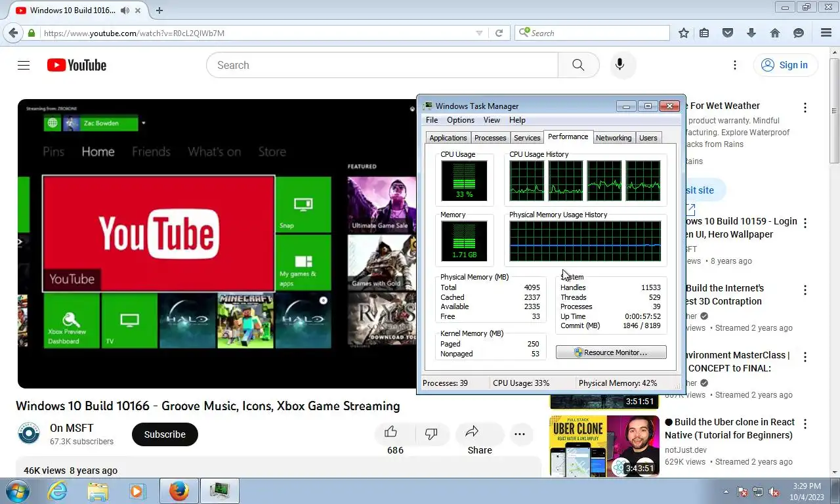
Task: Switch to the Services tab
Action: [x=527, y=138]
